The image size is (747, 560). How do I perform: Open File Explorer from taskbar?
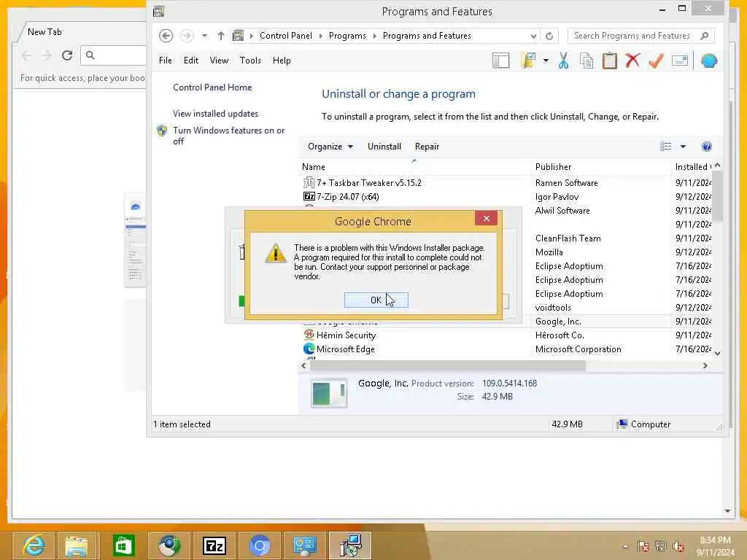[x=77, y=545]
